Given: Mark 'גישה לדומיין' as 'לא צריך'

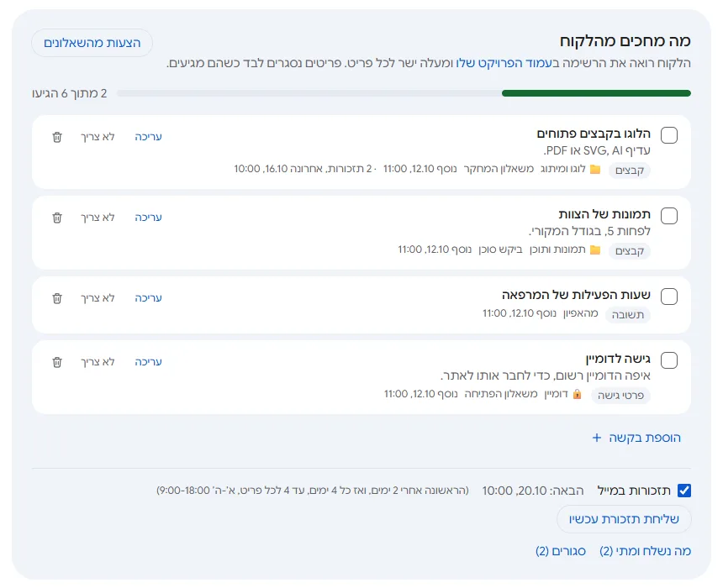Looking at the screenshot, I should click(98, 362).
